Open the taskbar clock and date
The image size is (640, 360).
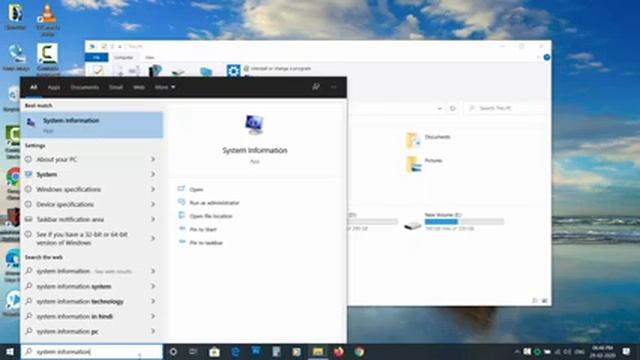click(x=603, y=351)
